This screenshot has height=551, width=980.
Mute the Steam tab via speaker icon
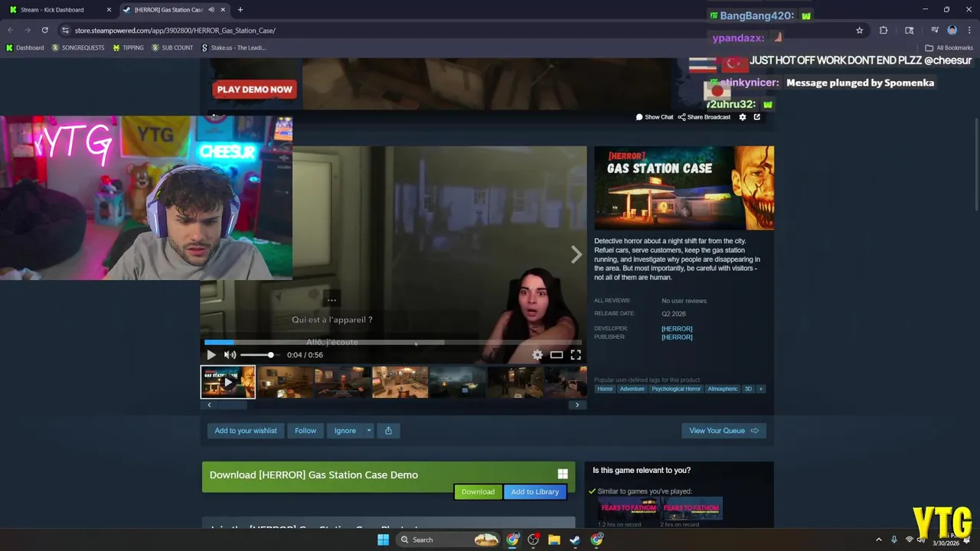click(x=211, y=10)
